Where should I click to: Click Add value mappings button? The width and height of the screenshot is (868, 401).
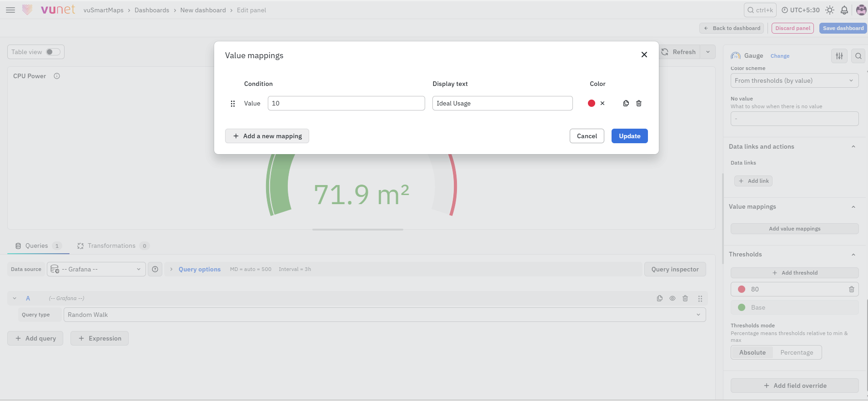point(794,229)
